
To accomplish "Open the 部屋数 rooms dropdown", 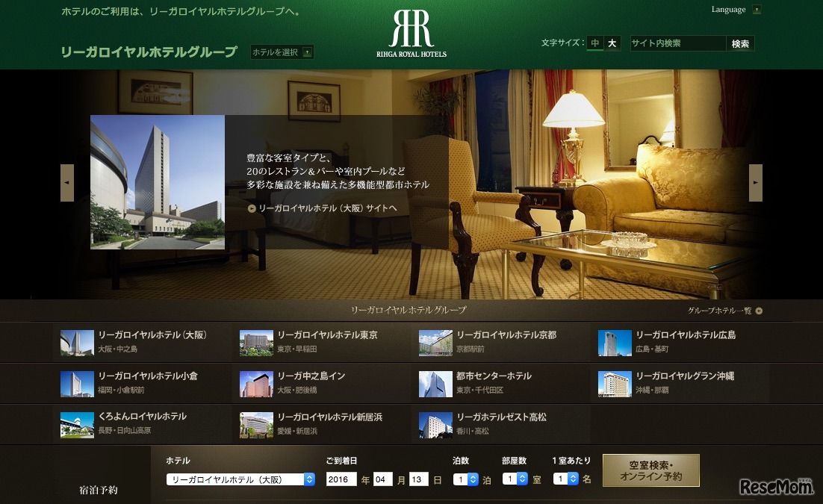I will (515, 479).
